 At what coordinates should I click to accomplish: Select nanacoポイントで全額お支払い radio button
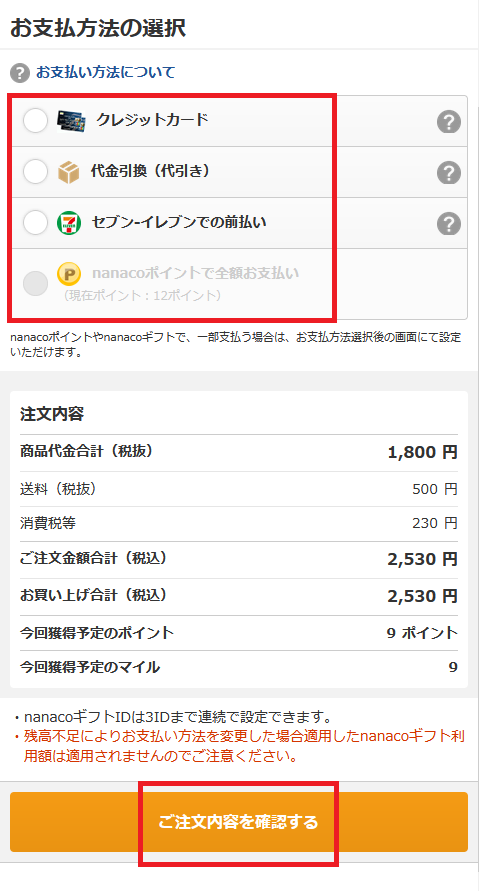35,283
